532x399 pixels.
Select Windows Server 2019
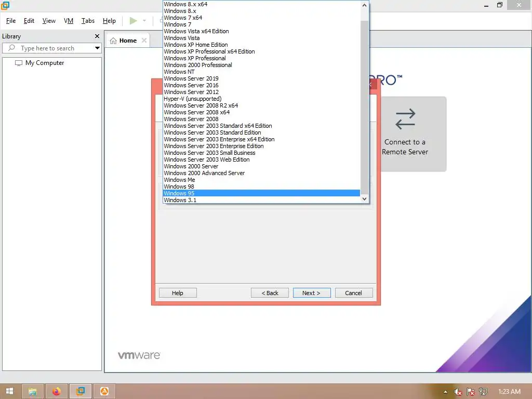[261, 79]
